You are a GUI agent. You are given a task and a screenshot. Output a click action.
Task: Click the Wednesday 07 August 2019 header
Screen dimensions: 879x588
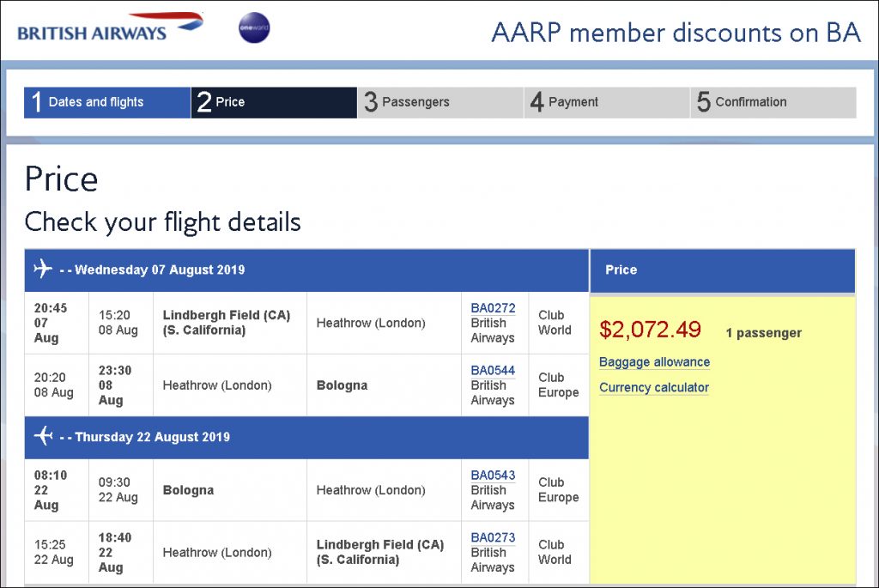pos(306,270)
